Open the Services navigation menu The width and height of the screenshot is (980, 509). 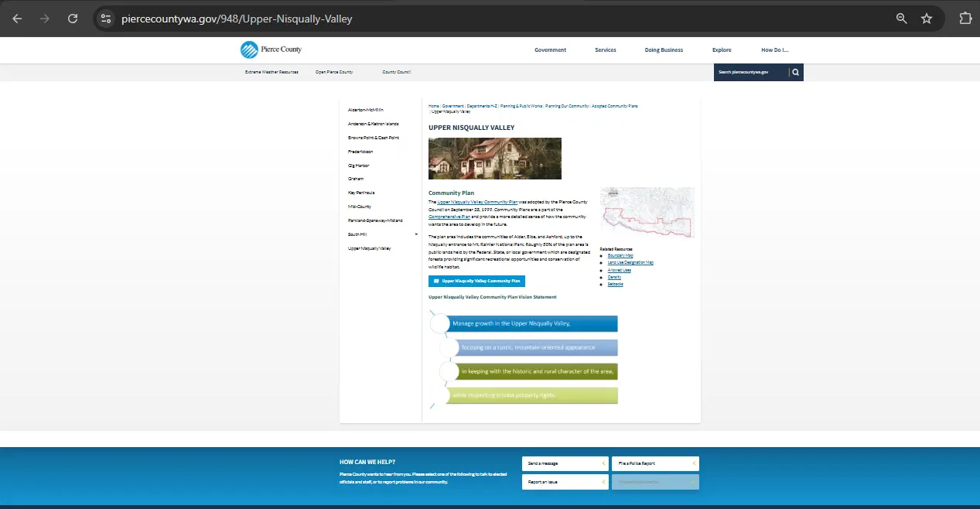tap(605, 50)
